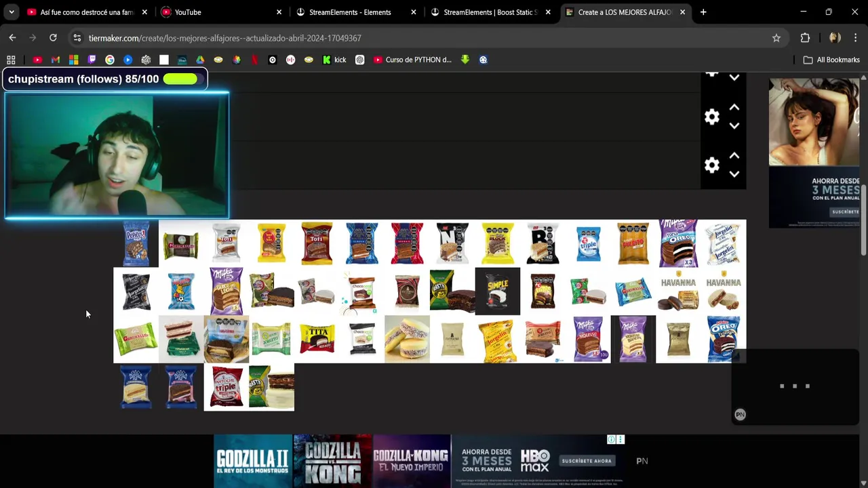Image resolution: width=868 pixels, height=488 pixels.
Task: Open settings gear of lowest tier row
Action: 711,165
